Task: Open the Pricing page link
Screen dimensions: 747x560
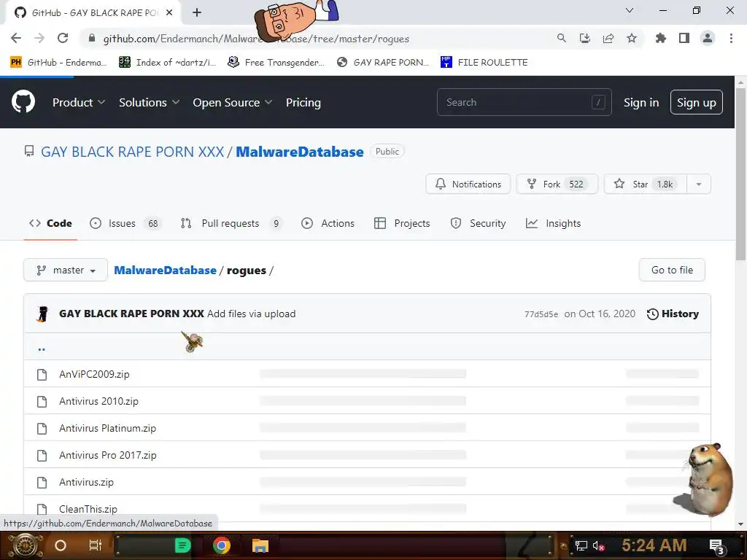Action: pos(303,102)
